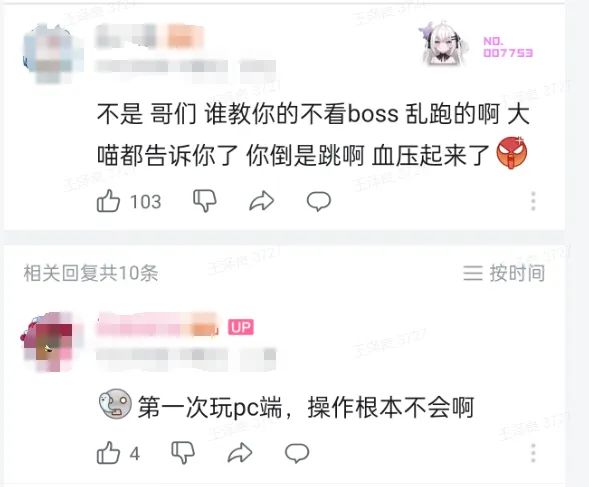Open the UP owner's pink username

click(158, 325)
